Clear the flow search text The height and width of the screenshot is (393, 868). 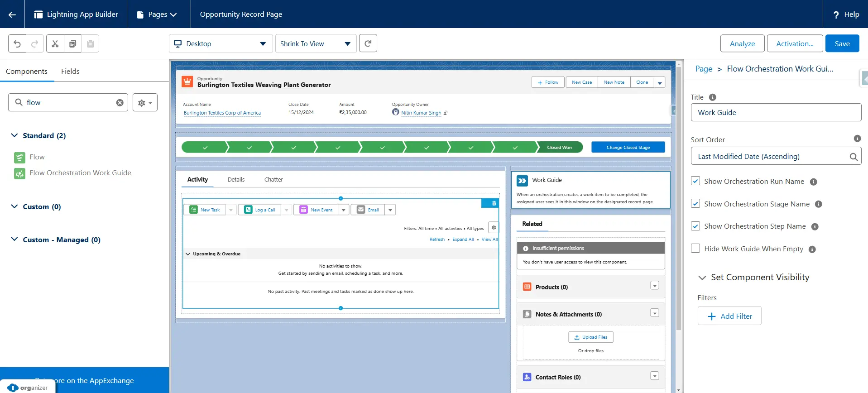(120, 103)
